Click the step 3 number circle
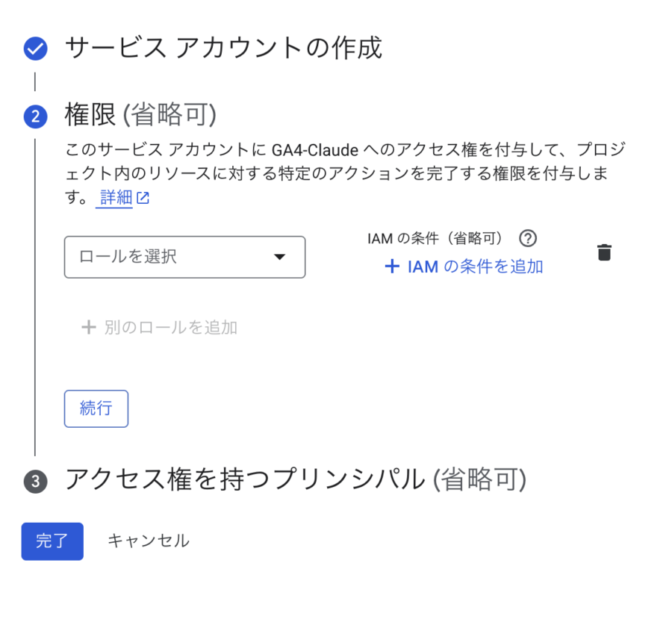This screenshot has width=672, height=628. 35,482
